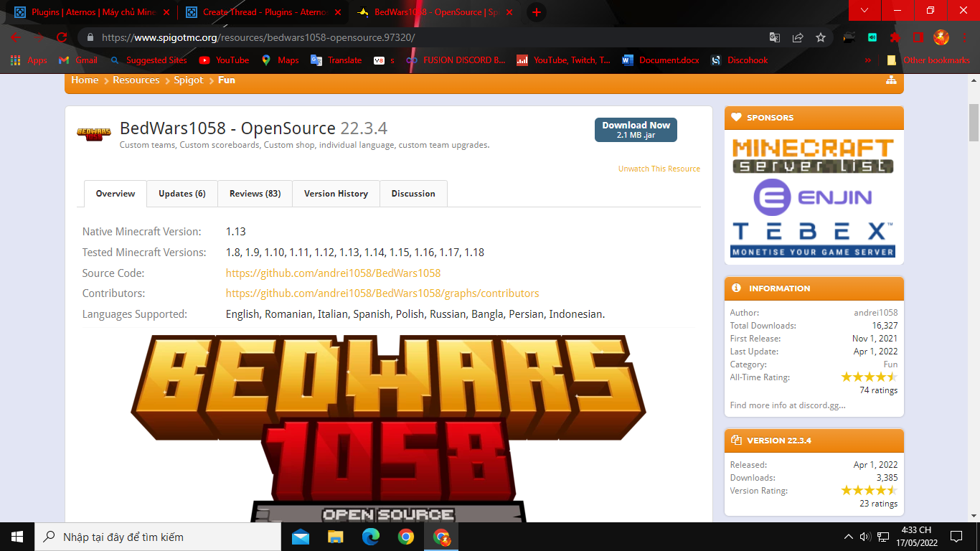Reload the page with the refresh icon
The height and width of the screenshot is (551, 980).
(x=62, y=37)
